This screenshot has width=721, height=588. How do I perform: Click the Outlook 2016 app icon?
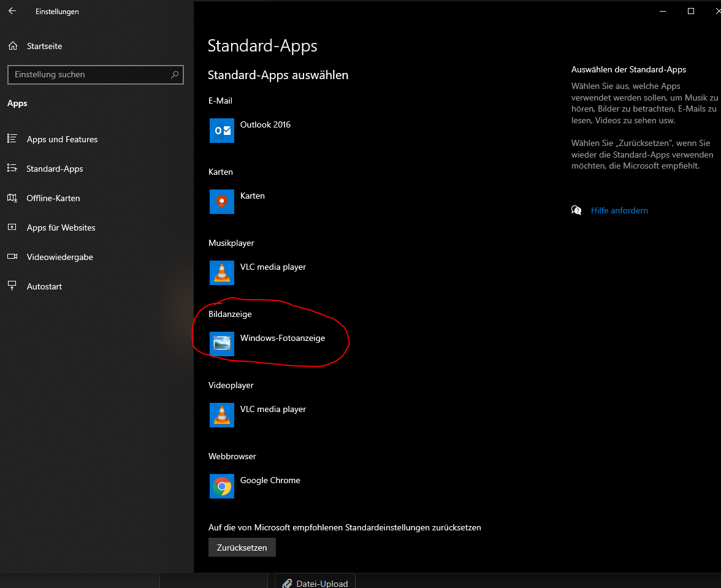222,131
